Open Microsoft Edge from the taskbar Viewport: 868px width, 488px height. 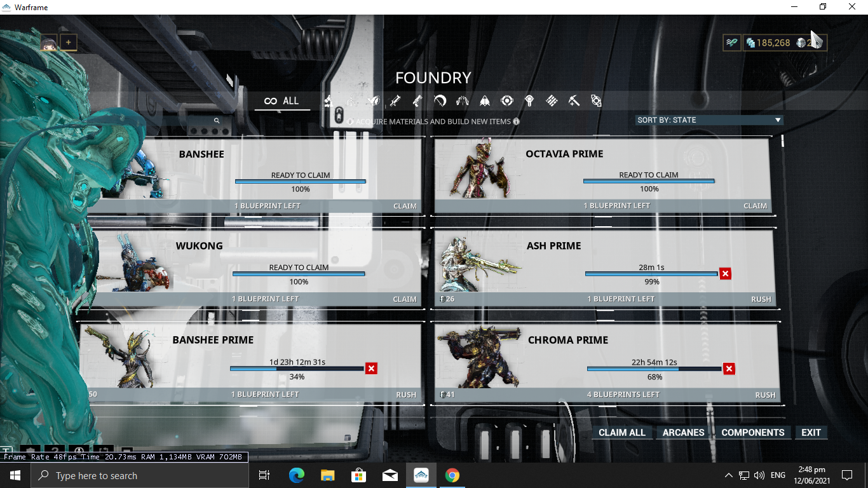(x=296, y=475)
